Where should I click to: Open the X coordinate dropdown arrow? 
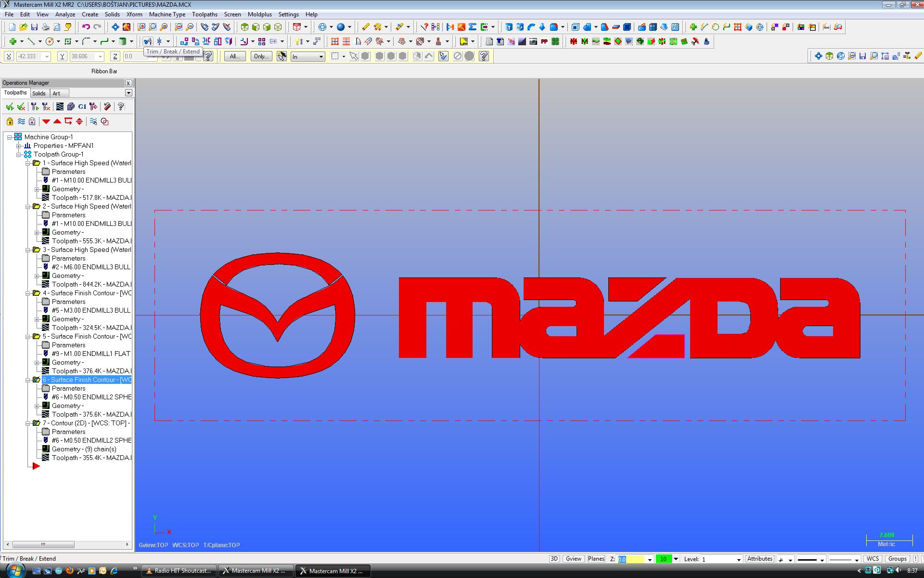tap(47, 56)
